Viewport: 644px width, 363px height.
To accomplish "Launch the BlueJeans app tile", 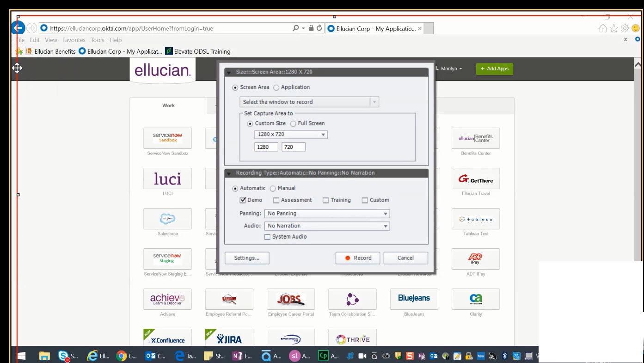I will click(x=414, y=299).
